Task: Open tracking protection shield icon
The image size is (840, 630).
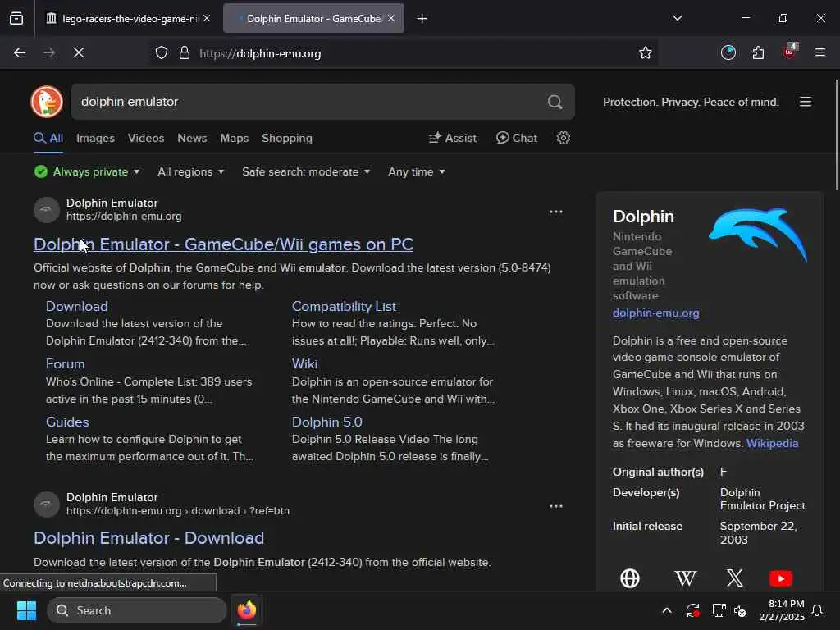Action: click(162, 53)
